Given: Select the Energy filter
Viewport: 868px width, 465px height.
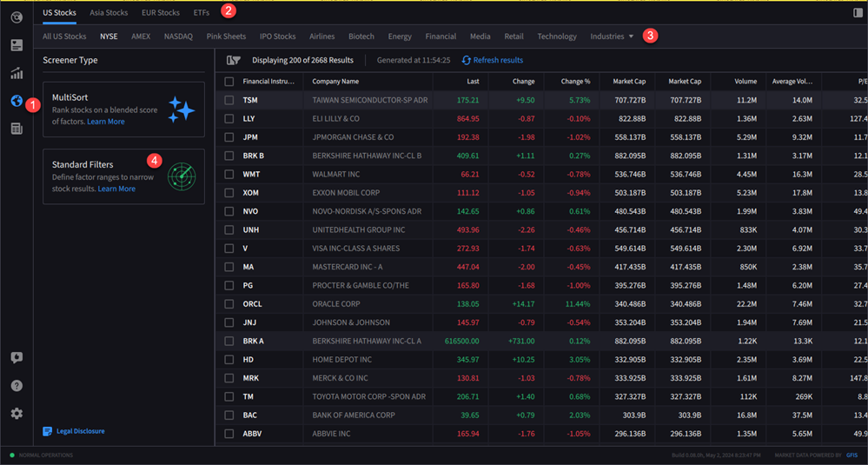Looking at the screenshot, I should tap(400, 37).
